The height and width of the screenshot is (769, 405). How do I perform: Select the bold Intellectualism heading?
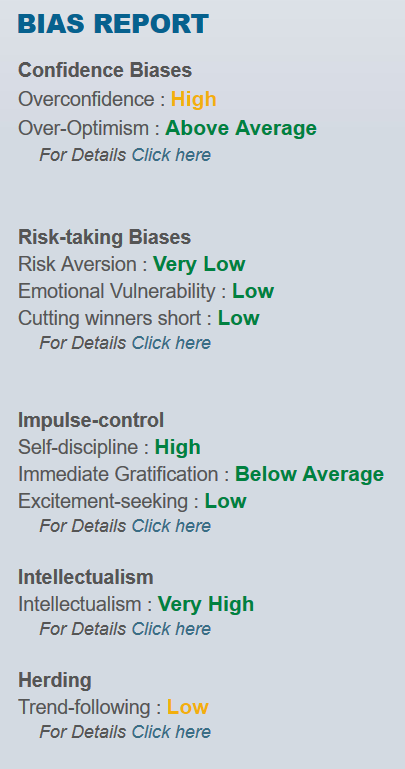(x=86, y=577)
